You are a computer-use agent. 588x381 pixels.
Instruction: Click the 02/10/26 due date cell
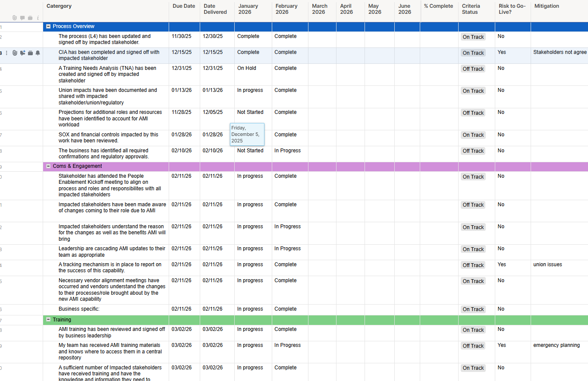[x=184, y=154]
